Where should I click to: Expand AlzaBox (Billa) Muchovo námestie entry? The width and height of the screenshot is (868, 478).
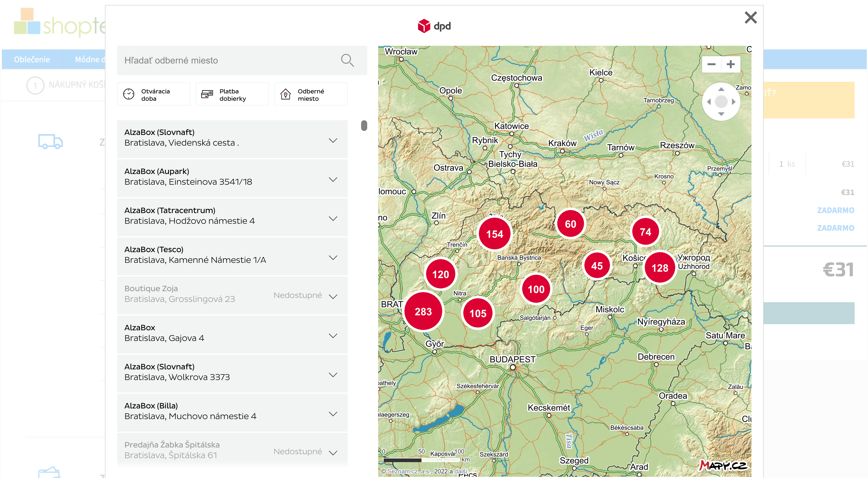(333, 414)
